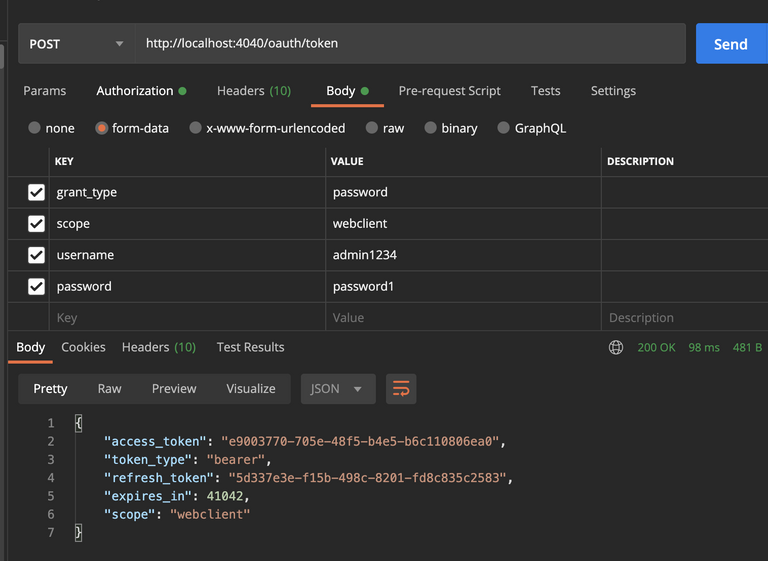
Task: Click the grant_type key cell
Action: coord(187,193)
